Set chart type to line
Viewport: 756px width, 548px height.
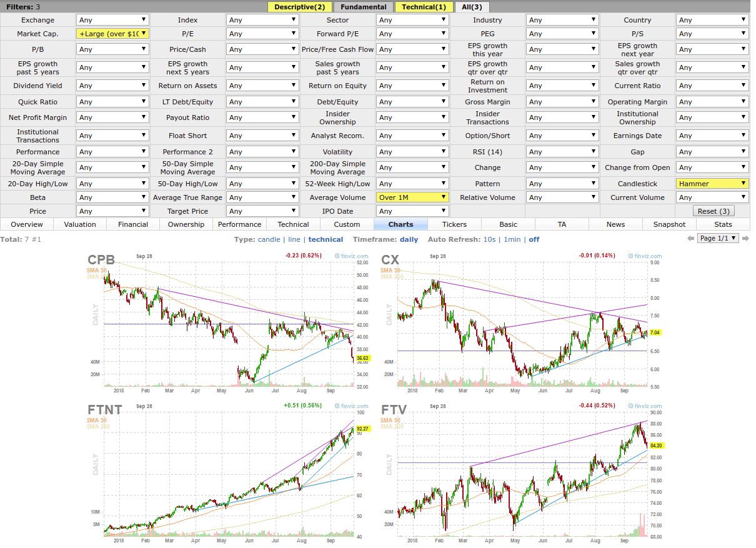(294, 239)
